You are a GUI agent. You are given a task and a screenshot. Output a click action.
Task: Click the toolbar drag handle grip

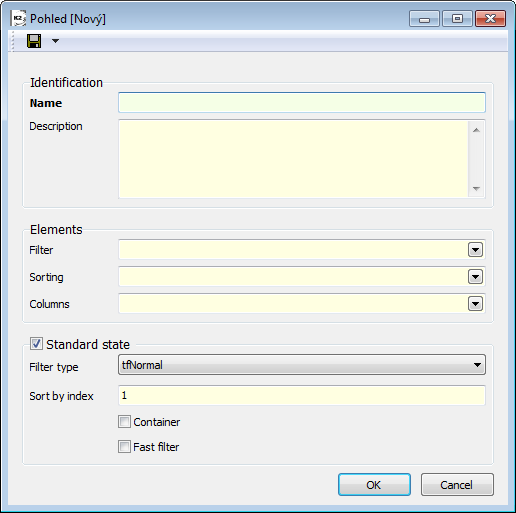pos(13,41)
